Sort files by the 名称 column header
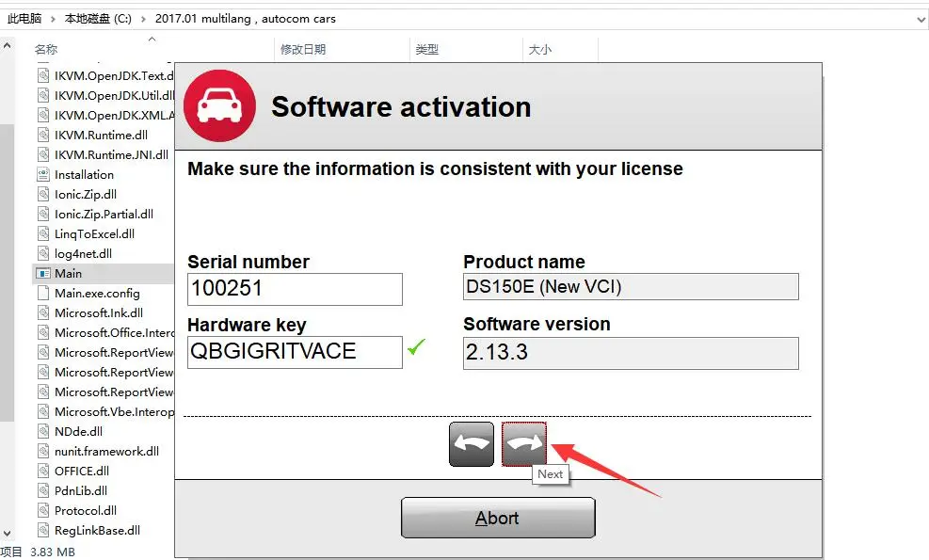The image size is (929, 560). coord(46,50)
